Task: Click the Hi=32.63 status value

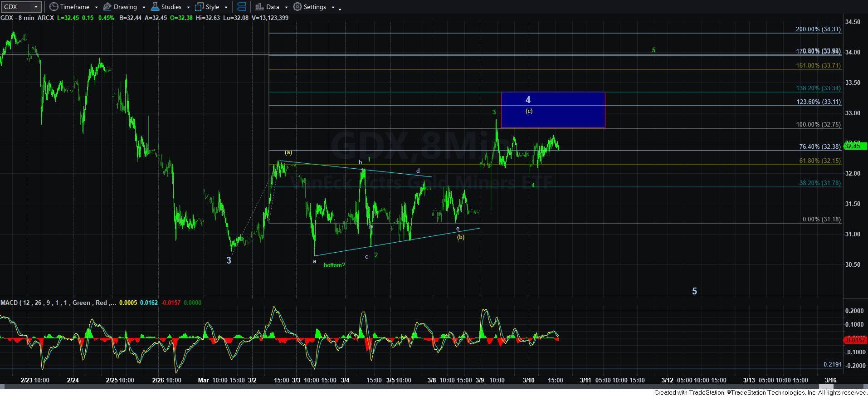Action: pyautogui.click(x=208, y=18)
